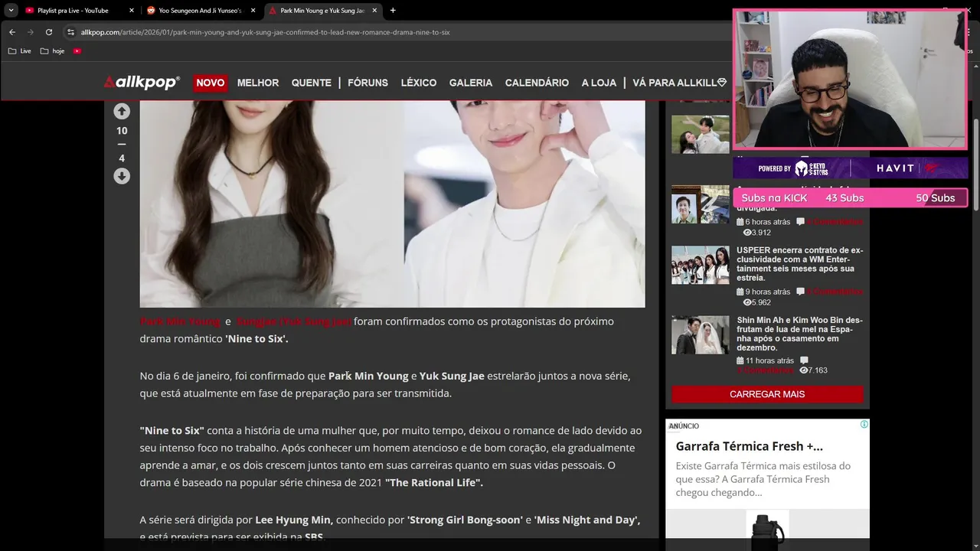
Task: Click the Powered by Keyd Stars banner
Action: click(850, 168)
